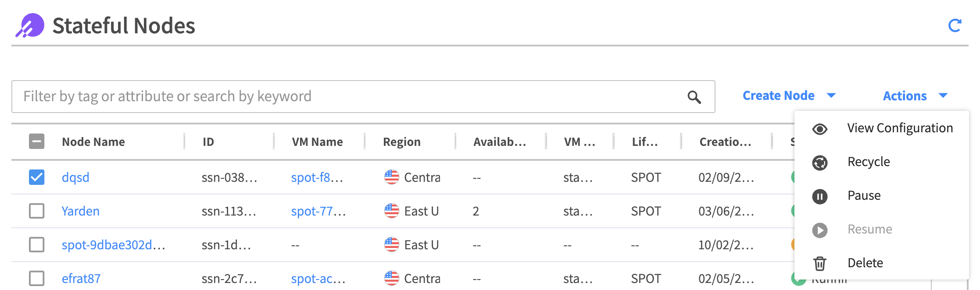
Task: Open the spot-9dbae302d node link
Action: click(x=113, y=245)
